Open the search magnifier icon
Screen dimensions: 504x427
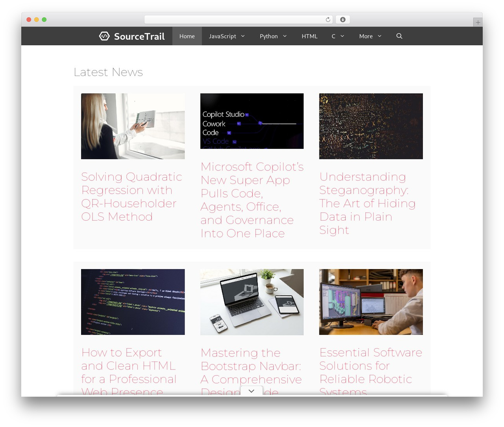tap(399, 36)
